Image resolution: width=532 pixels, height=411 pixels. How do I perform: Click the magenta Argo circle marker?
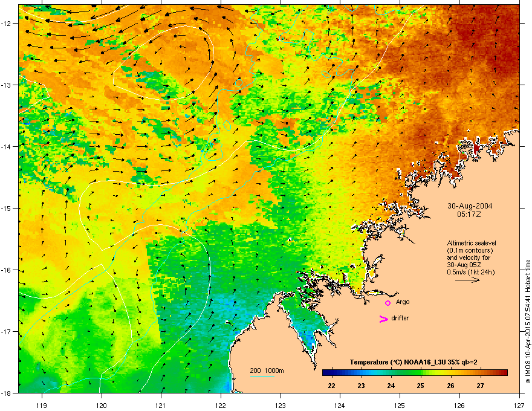click(388, 303)
